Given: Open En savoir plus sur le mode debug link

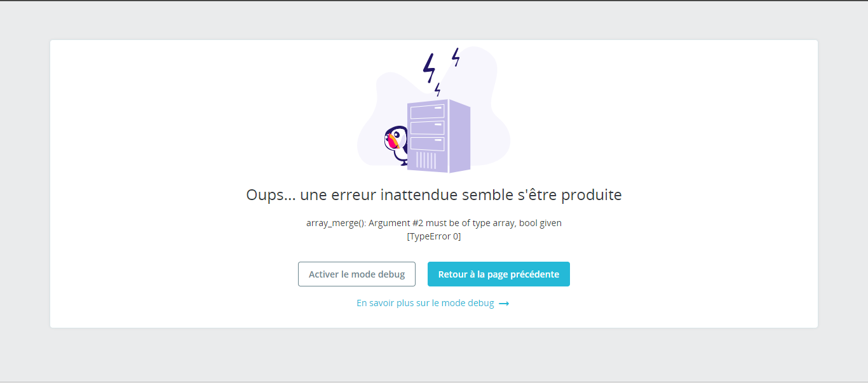Looking at the screenshot, I should point(425,304).
